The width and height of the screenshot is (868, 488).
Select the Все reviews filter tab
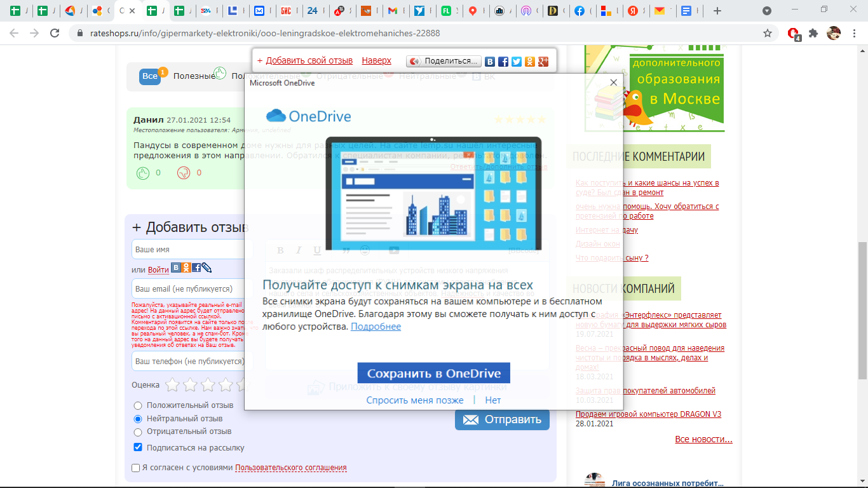tap(150, 76)
